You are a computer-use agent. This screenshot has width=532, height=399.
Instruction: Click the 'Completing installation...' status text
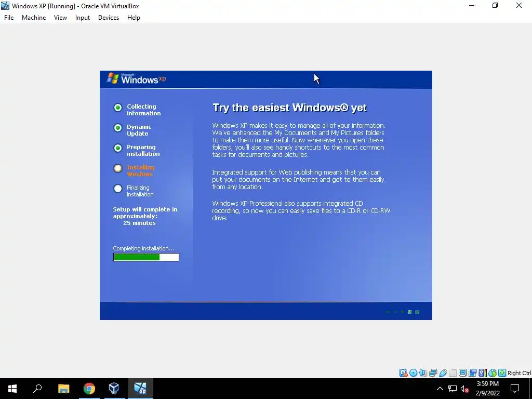click(143, 248)
